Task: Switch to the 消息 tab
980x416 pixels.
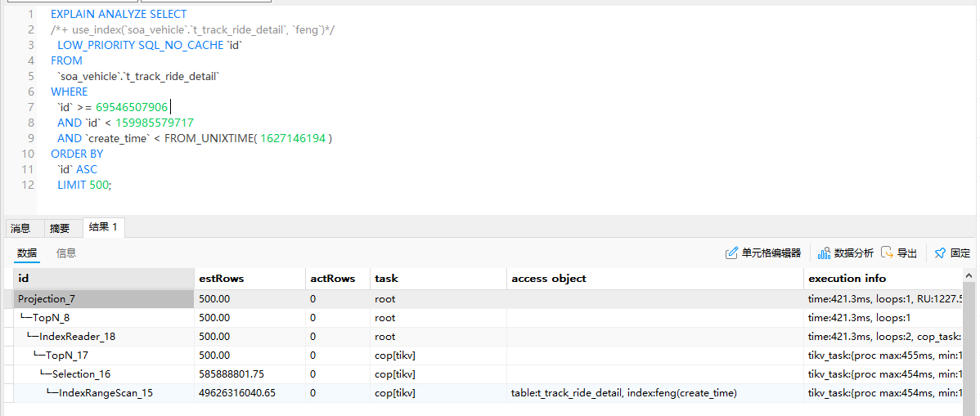Action: (20, 228)
